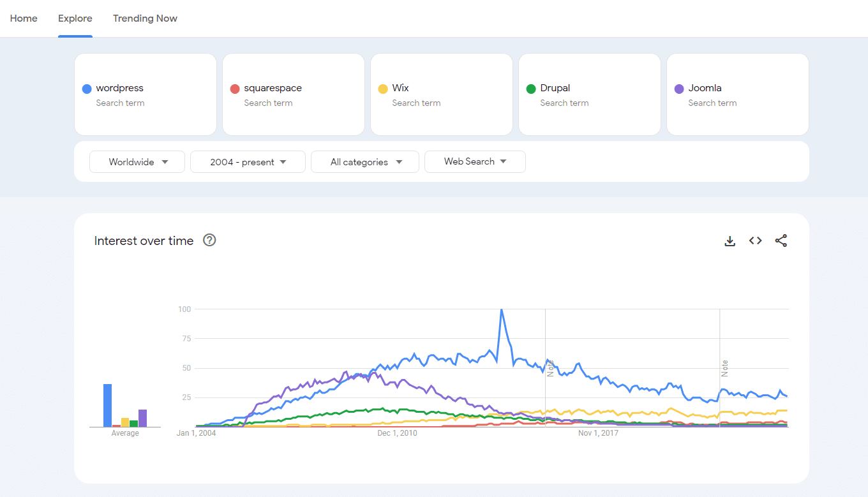
Task: Go to Trending Now tab
Action: pyautogui.click(x=145, y=19)
